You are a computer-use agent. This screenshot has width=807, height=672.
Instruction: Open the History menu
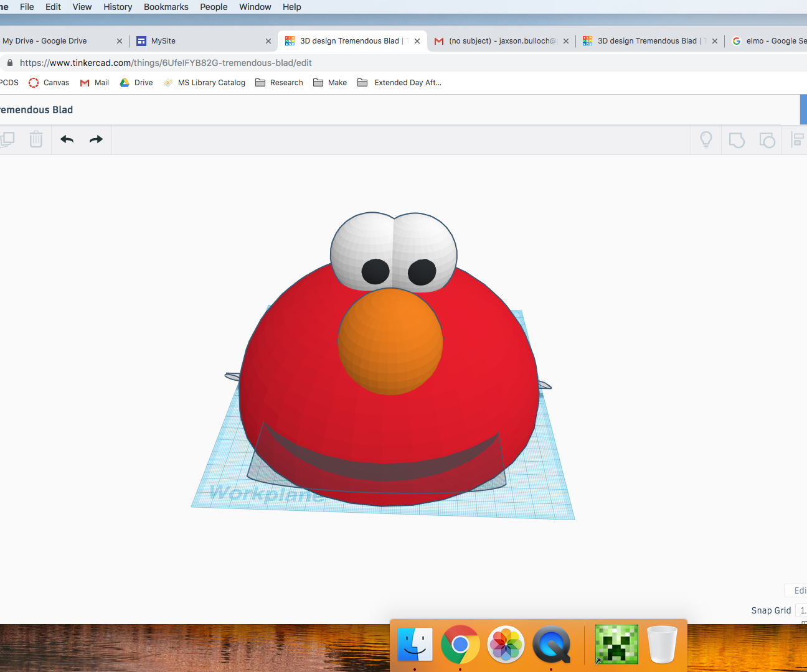tap(118, 7)
